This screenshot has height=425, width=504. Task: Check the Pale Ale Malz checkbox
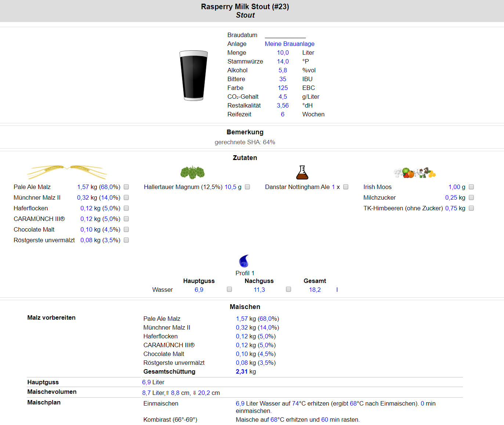tap(126, 187)
